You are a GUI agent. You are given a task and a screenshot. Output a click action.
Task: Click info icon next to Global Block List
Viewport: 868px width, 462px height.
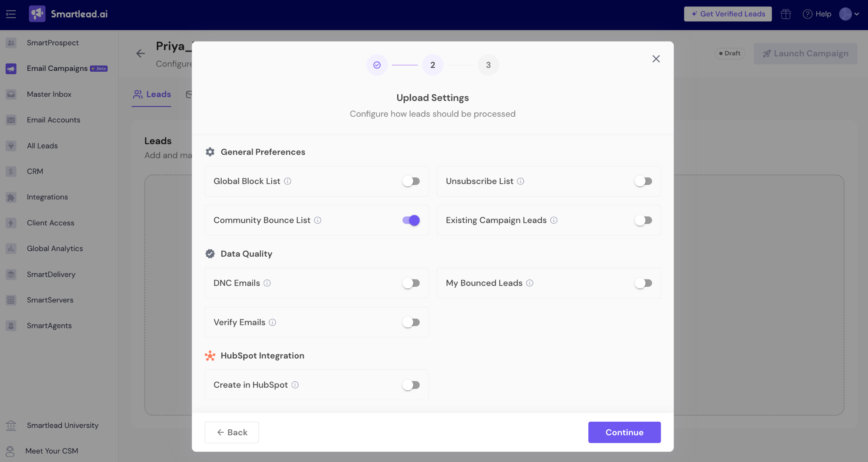[x=287, y=181]
